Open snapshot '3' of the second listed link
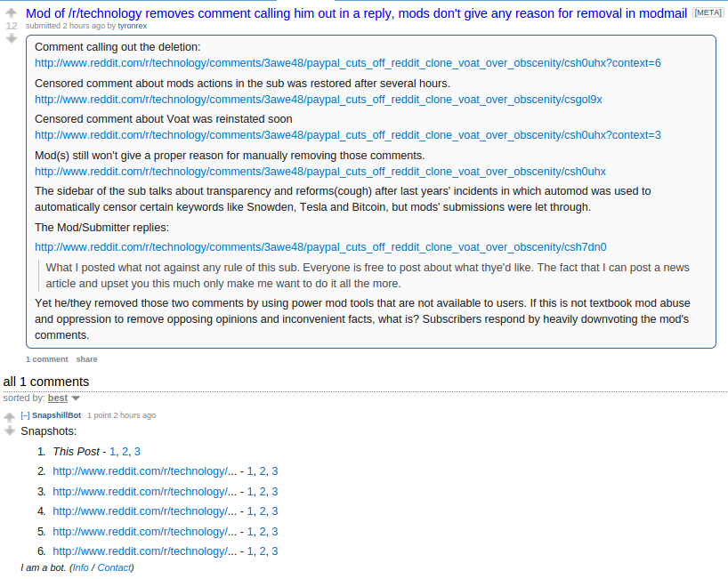The height and width of the screenshot is (579, 728). 273,470
